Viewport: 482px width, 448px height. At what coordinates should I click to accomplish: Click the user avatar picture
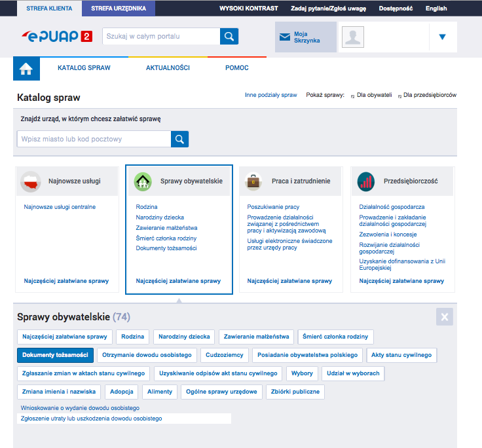point(353,37)
